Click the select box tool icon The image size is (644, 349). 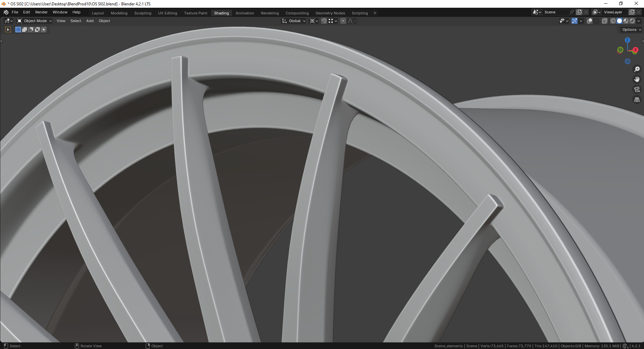pyautogui.click(x=8, y=30)
